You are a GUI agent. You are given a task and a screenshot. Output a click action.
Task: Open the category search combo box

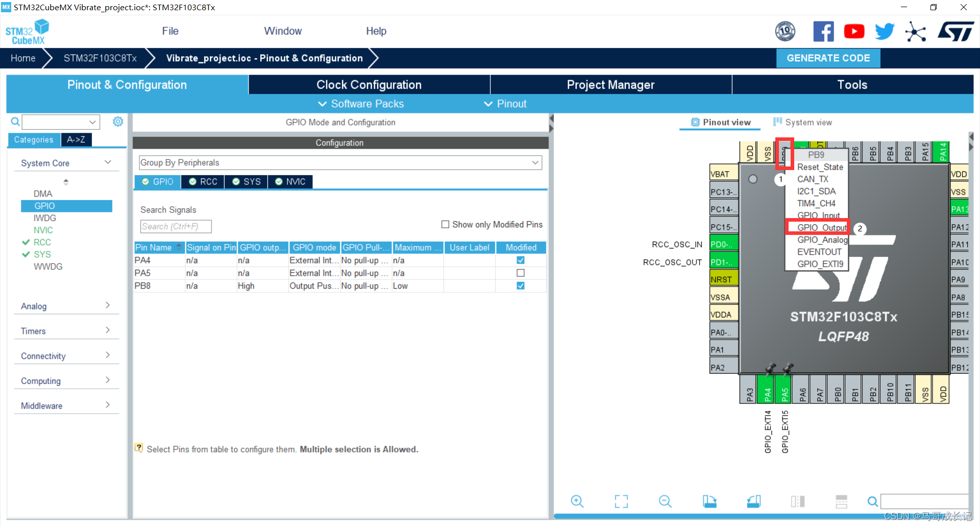tap(61, 122)
